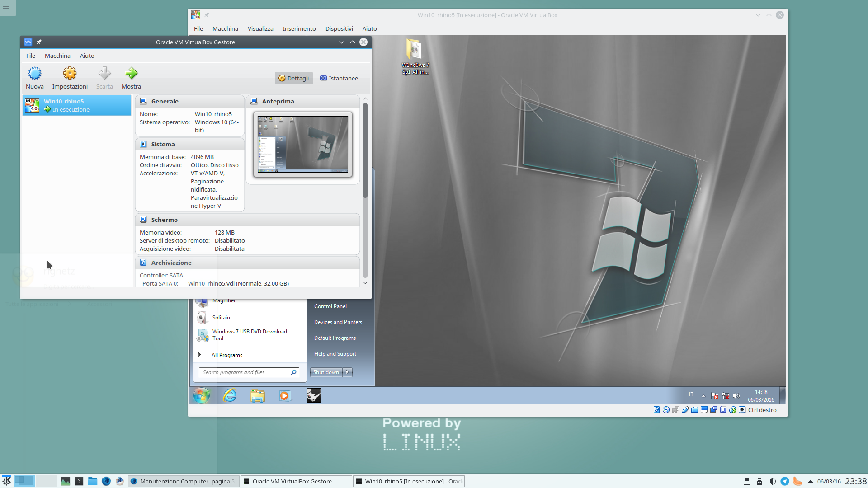Click the keyboard capture arrow status icon
The width and height of the screenshot is (868, 488).
tap(742, 410)
